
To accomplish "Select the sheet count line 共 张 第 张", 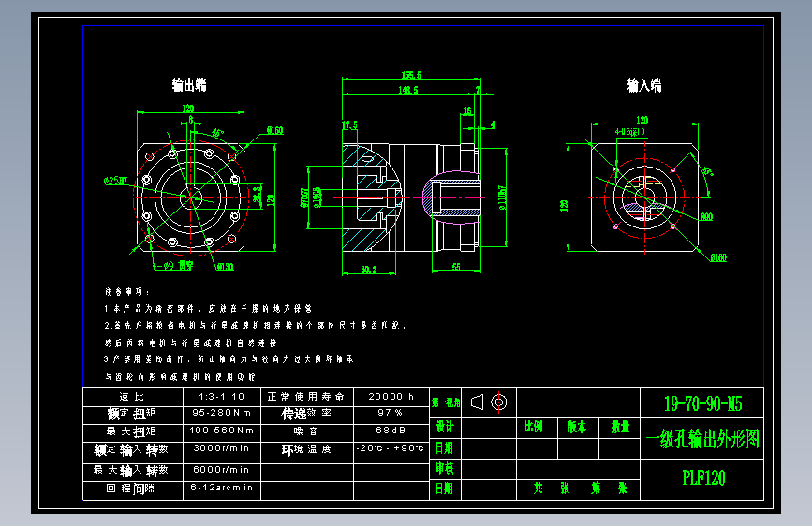I will pos(580,489).
